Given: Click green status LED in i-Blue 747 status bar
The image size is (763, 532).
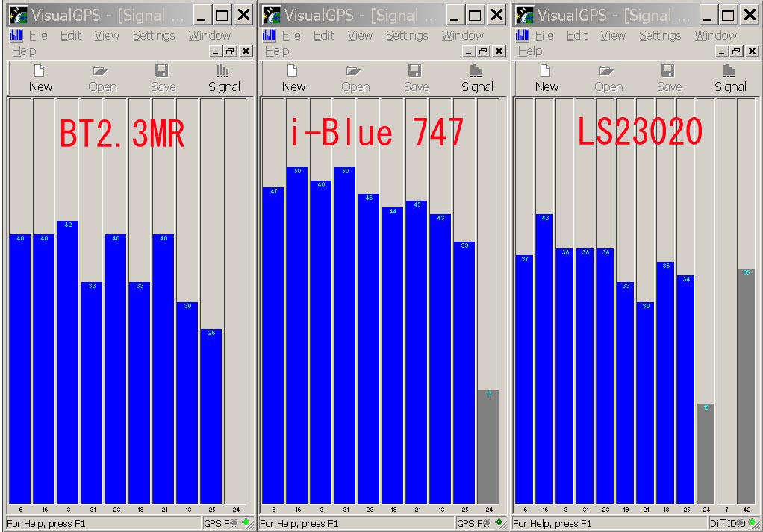Looking at the screenshot, I should (499, 522).
